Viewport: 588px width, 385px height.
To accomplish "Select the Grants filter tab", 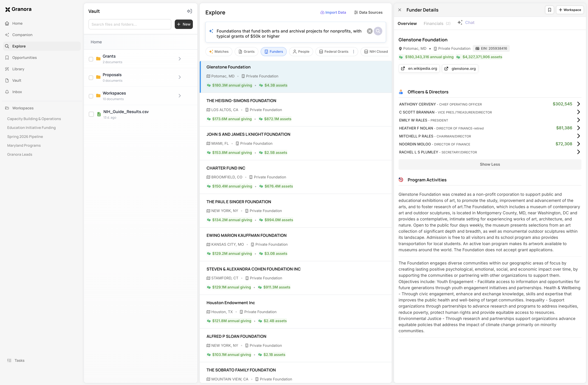I will [246, 52].
